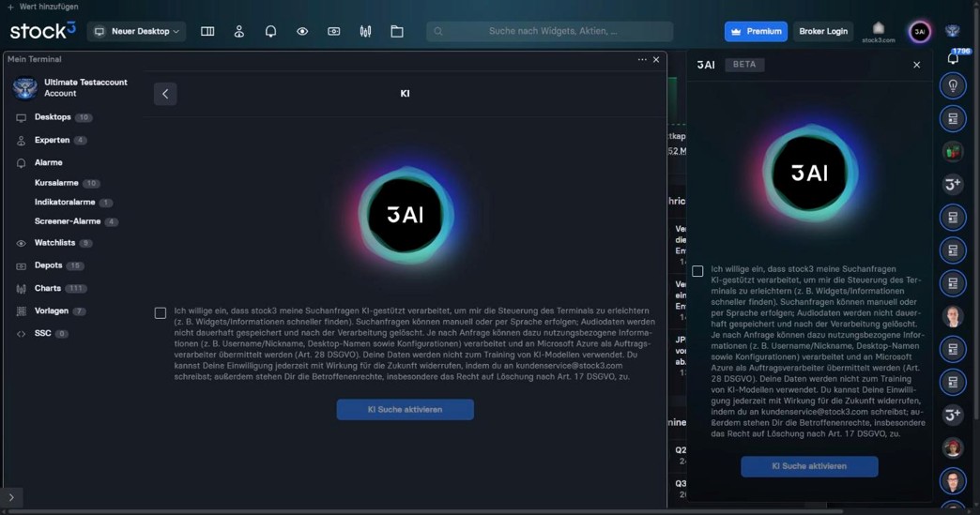Click the round 3AI icon in header
The image size is (980, 515).
919,31
